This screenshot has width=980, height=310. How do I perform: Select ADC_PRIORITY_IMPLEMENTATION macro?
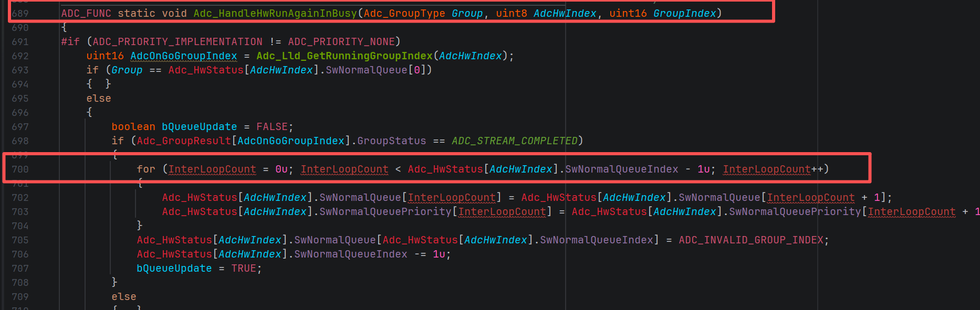(x=178, y=41)
